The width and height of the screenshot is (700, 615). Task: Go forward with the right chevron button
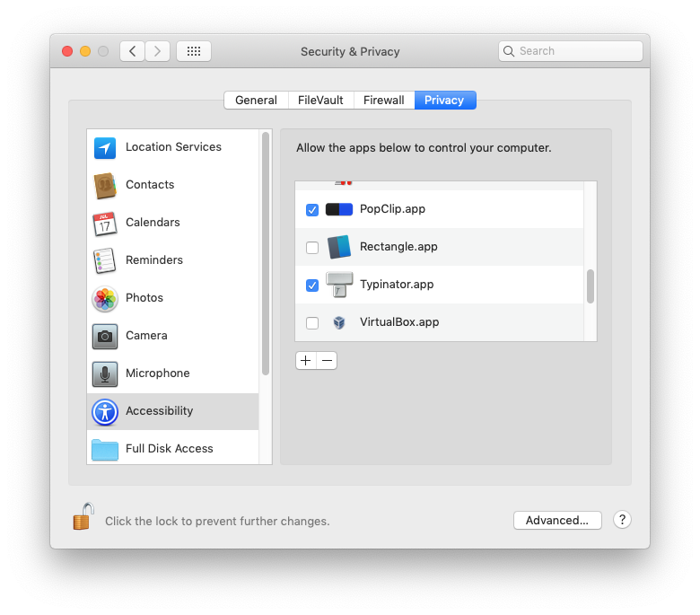click(157, 51)
